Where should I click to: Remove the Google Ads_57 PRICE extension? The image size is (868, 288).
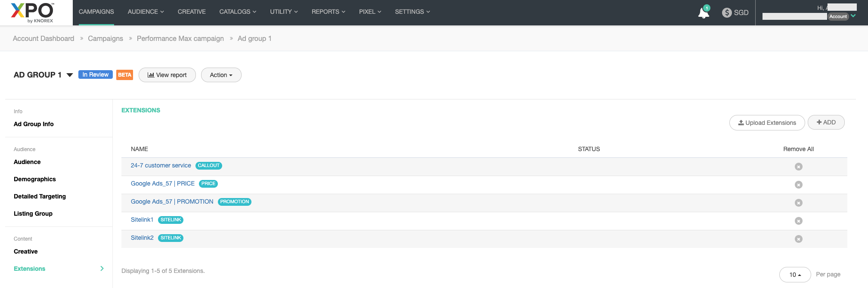coord(798,185)
